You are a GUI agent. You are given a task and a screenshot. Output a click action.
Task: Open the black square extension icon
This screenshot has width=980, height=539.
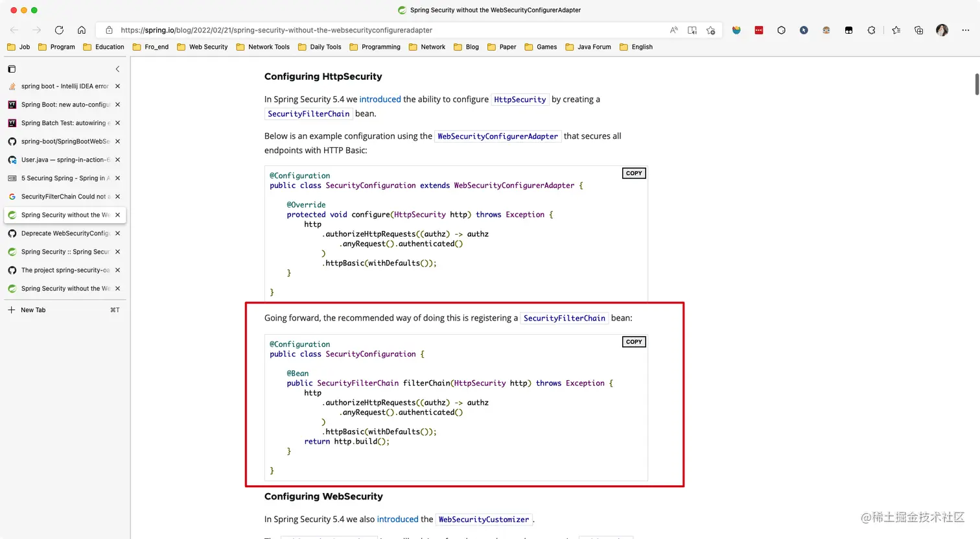tap(848, 30)
